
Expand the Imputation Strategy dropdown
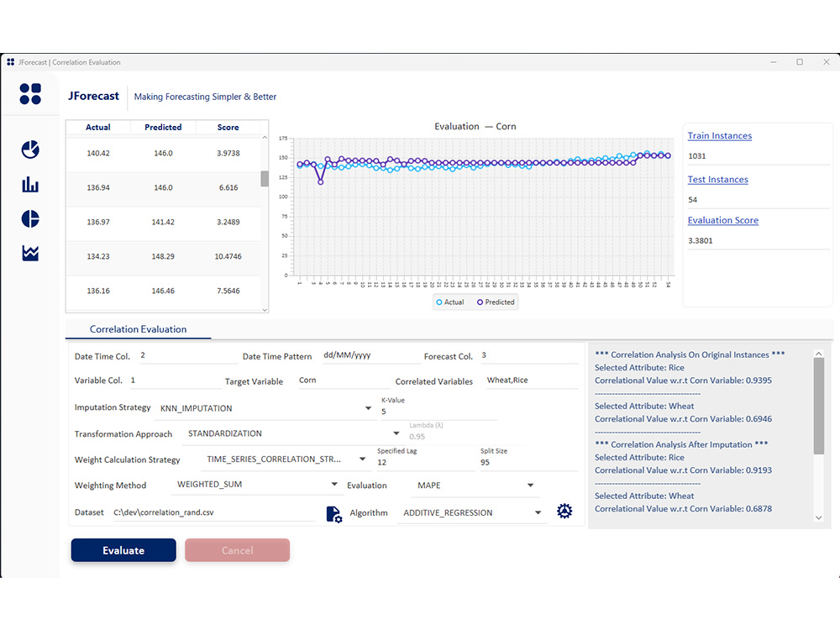(x=368, y=408)
